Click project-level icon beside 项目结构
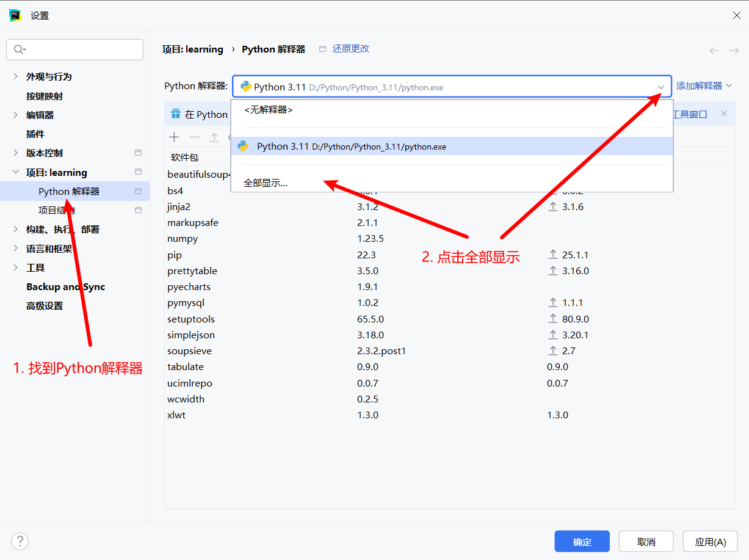Screen dimensions: 749x560 (138, 210)
